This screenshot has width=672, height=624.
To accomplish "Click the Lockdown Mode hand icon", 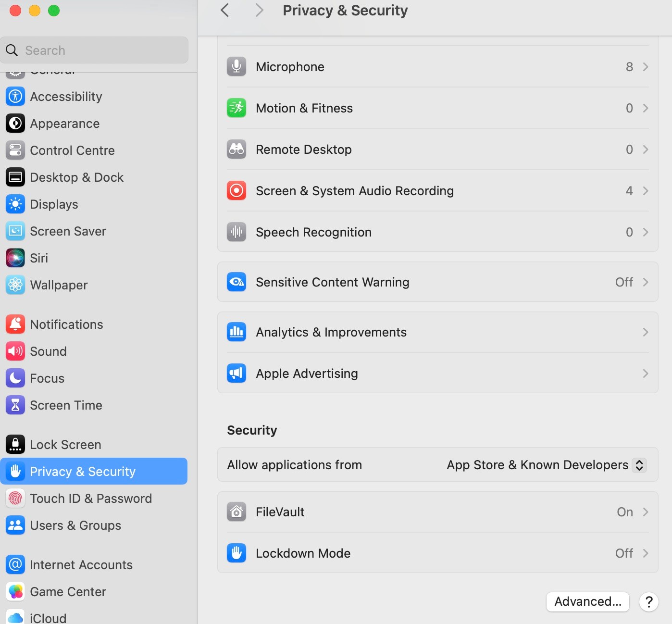I will coord(236,553).
